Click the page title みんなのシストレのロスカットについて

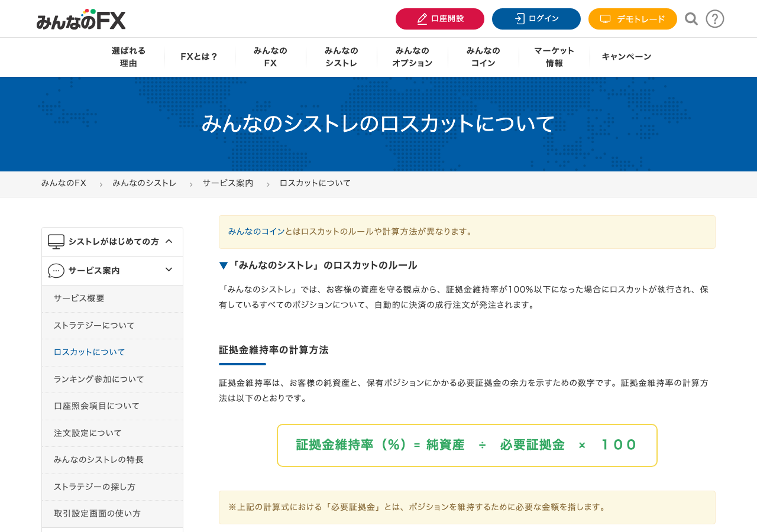click(x=378, y=124)
